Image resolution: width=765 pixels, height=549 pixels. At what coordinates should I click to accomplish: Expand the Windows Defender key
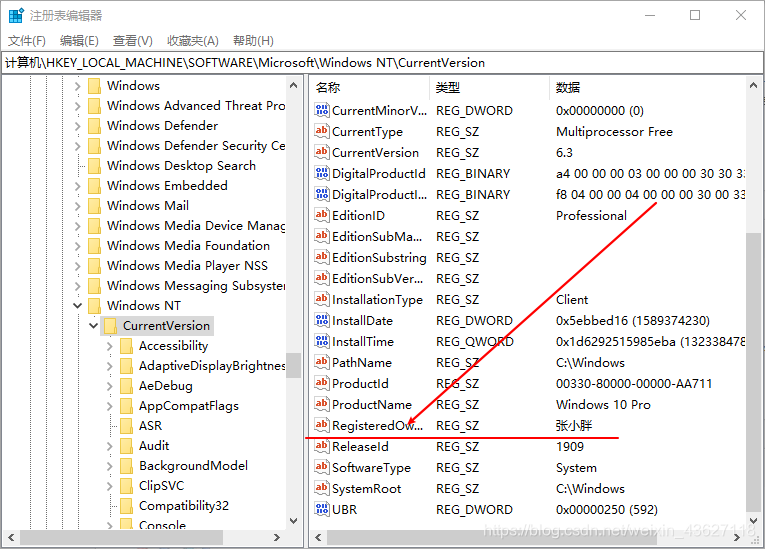(x=77, y=126)
